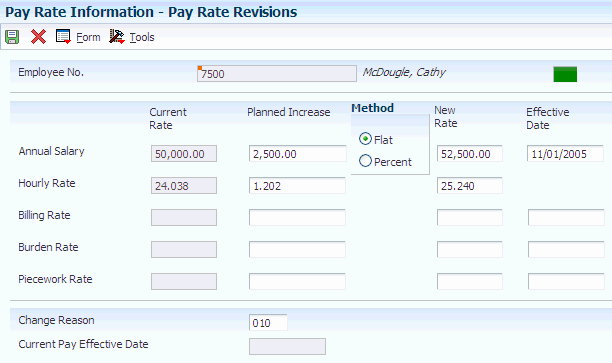Edit the Annual Salary effective date 11/01/2005
The image size is (612, 363).
(565, 154)
